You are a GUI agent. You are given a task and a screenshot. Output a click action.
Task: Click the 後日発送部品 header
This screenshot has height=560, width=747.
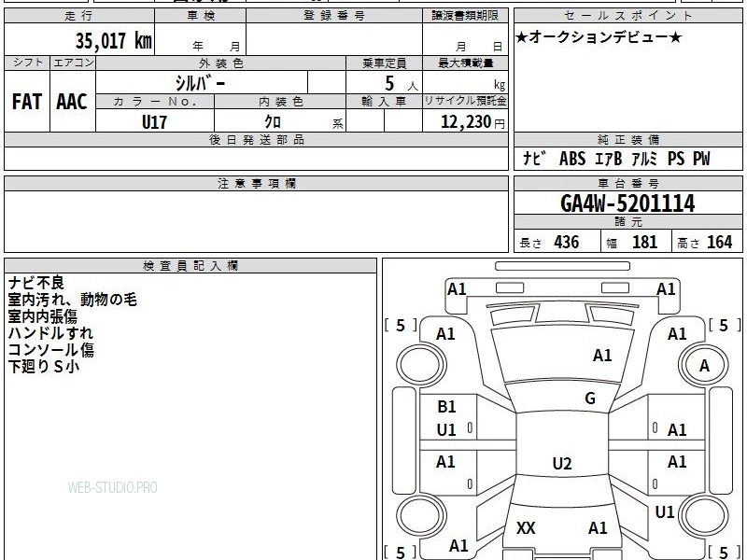click(x=256, y=140)
